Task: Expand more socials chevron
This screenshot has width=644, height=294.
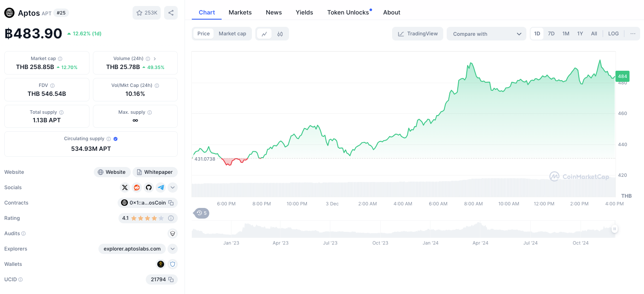Action: pyautogui.click(x=173, y=187)
